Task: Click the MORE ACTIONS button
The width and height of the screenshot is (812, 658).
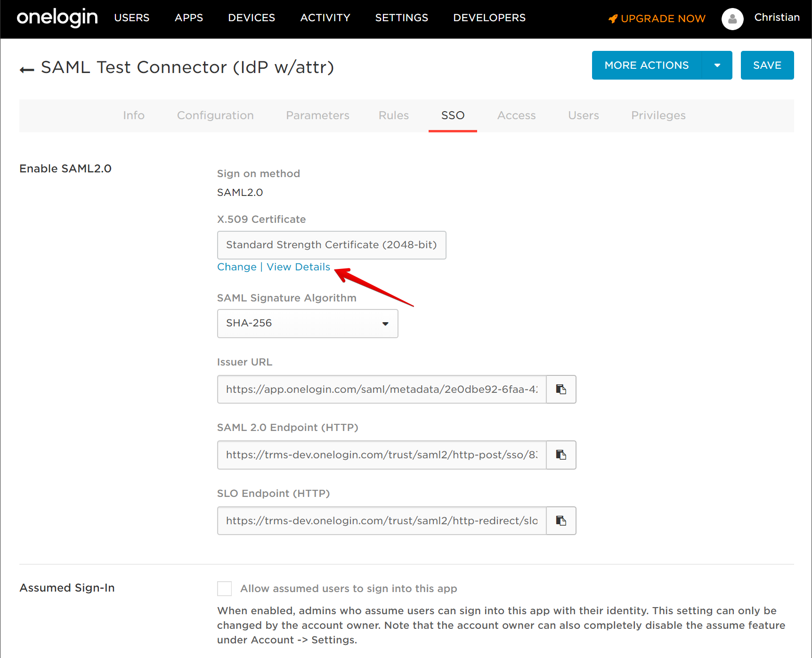Action: (647, 65)
